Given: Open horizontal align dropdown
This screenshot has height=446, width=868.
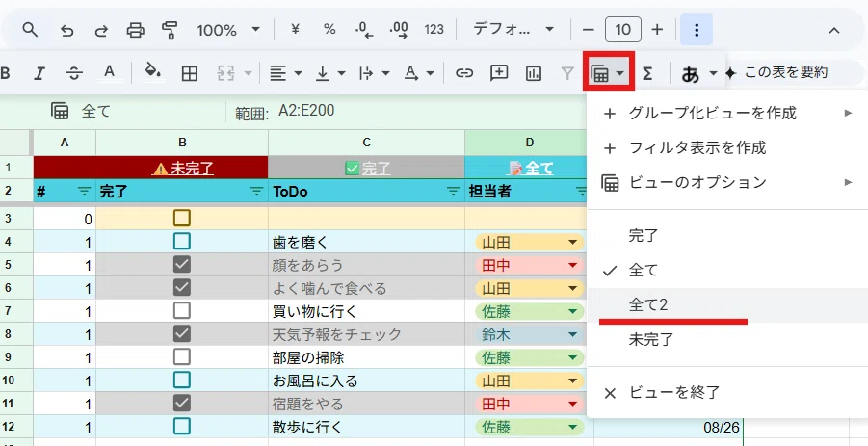Looking at the screenshot, I should click(x=286, y=73).
